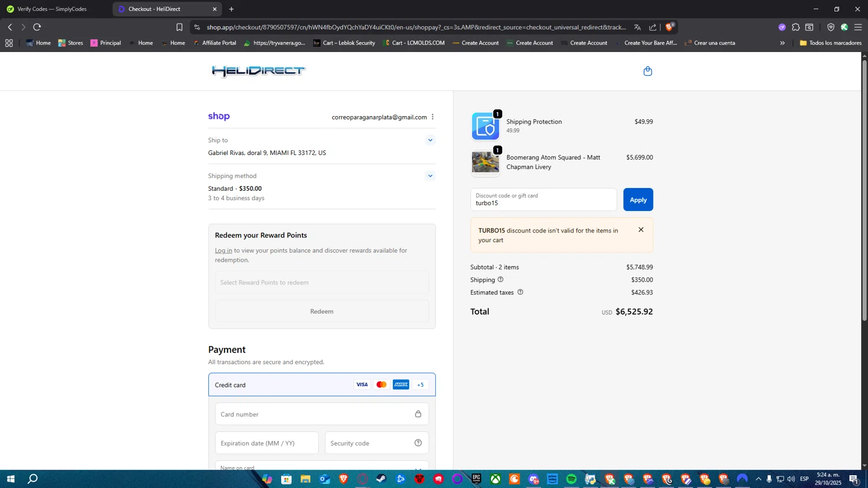
Task: Open the shopping bag cart icon
Action: pos(648,71)
